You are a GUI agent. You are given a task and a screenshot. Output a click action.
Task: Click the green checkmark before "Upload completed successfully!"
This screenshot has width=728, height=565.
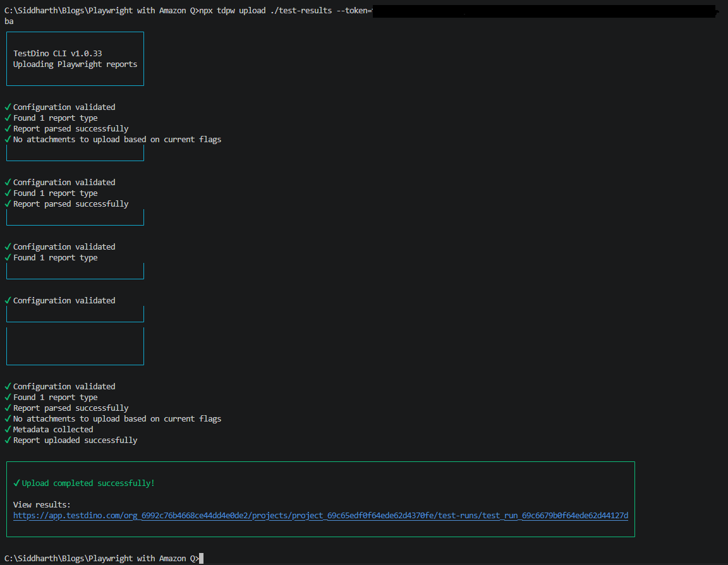click(17, 483)
